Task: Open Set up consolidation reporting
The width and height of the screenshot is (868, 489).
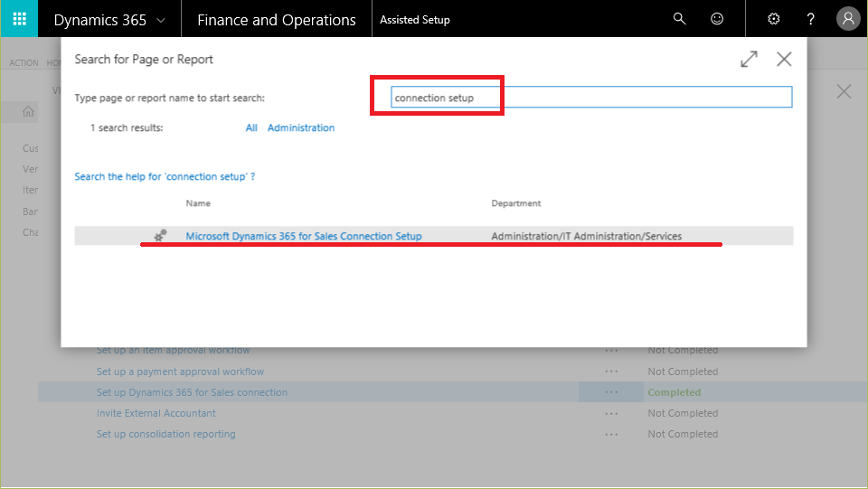Action: coord(166,434)
